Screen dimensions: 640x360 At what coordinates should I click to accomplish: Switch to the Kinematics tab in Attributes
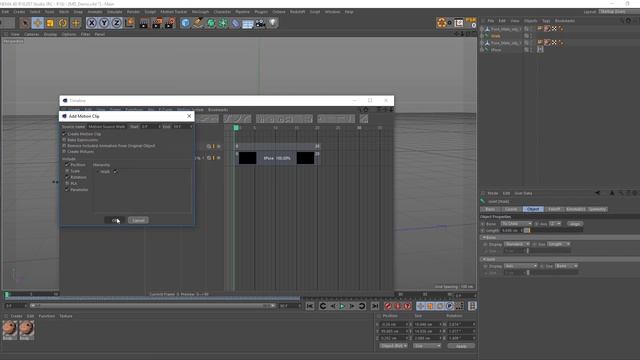(576, 209)
